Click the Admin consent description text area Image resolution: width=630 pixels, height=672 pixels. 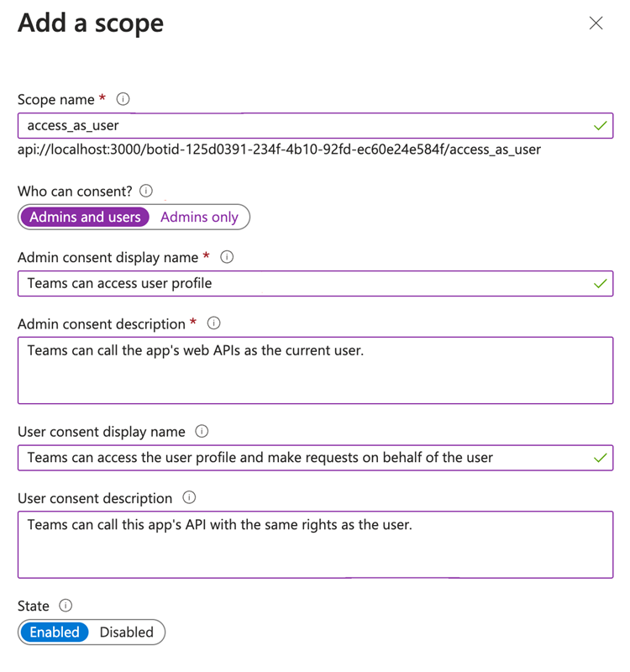pyautogui.click(x=315, y=370)
